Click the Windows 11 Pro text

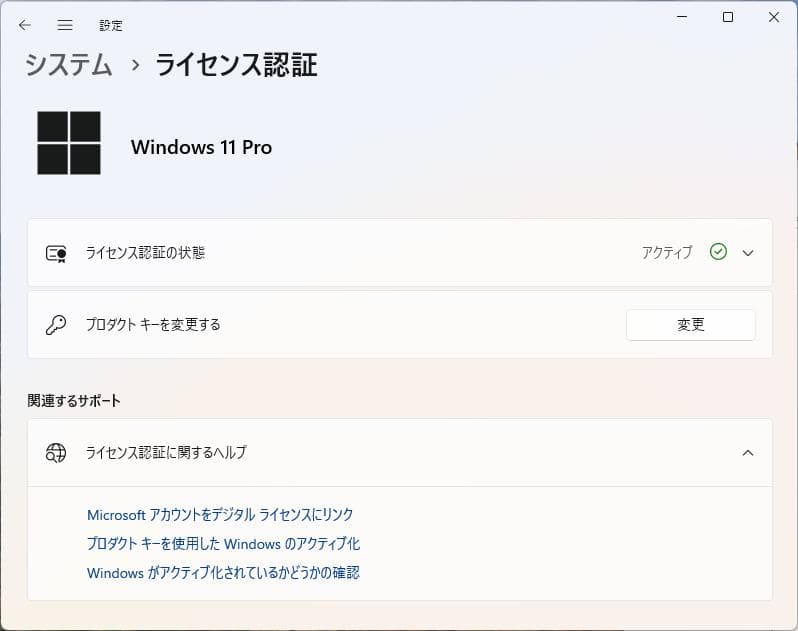click(x=202, y=147)
